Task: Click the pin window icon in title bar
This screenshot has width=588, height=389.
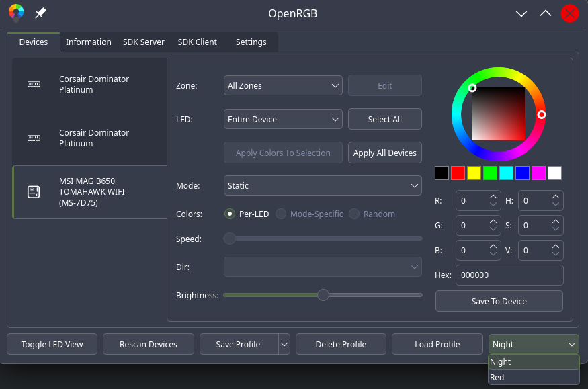Action: tap(40, 13)
